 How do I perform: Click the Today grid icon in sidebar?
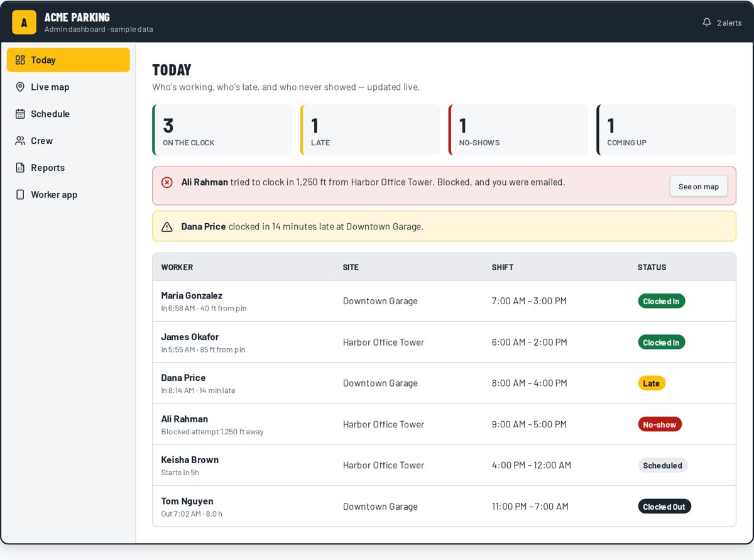click(20, 60)
